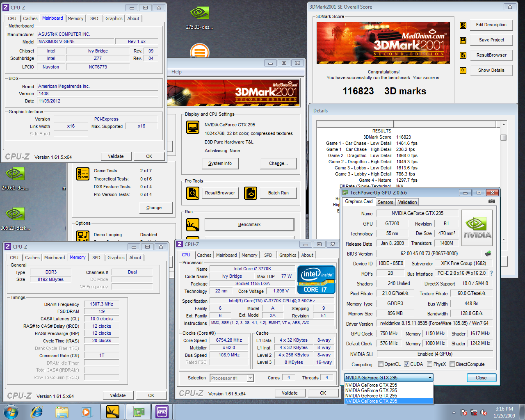Click the GPU-Z BIOS save chip icon
Screen dimensions: 525x420
tap(488, 253)
